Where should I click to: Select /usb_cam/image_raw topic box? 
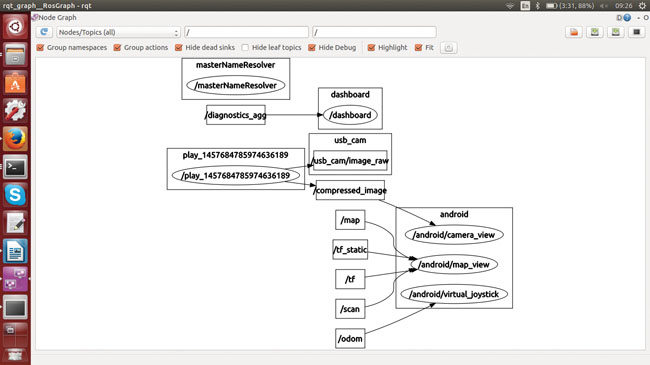350,161
